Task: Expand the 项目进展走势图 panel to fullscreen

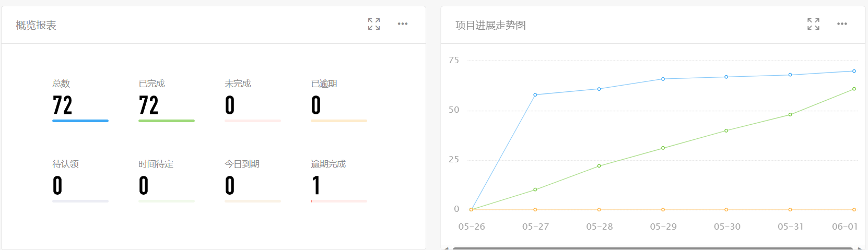Action: pos(813,24)
